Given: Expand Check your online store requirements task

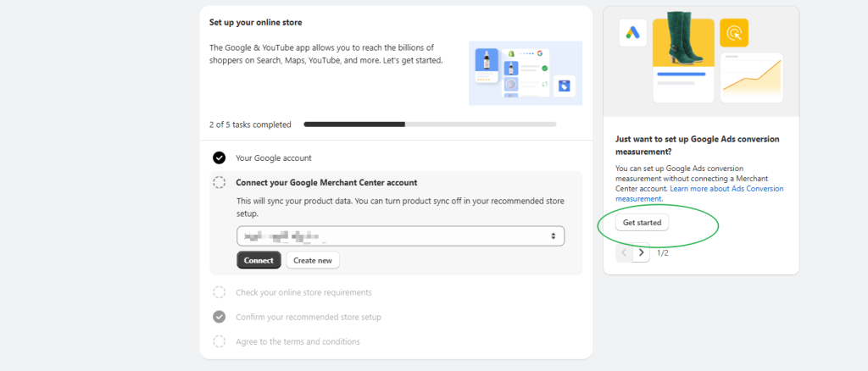Looking at the screenshot, I should click(304, 292).
